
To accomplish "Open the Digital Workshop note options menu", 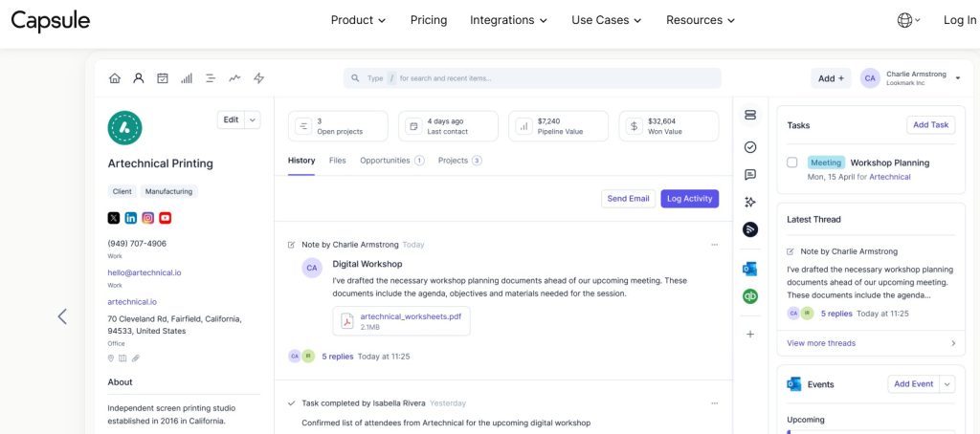I will tap(714, 245).
